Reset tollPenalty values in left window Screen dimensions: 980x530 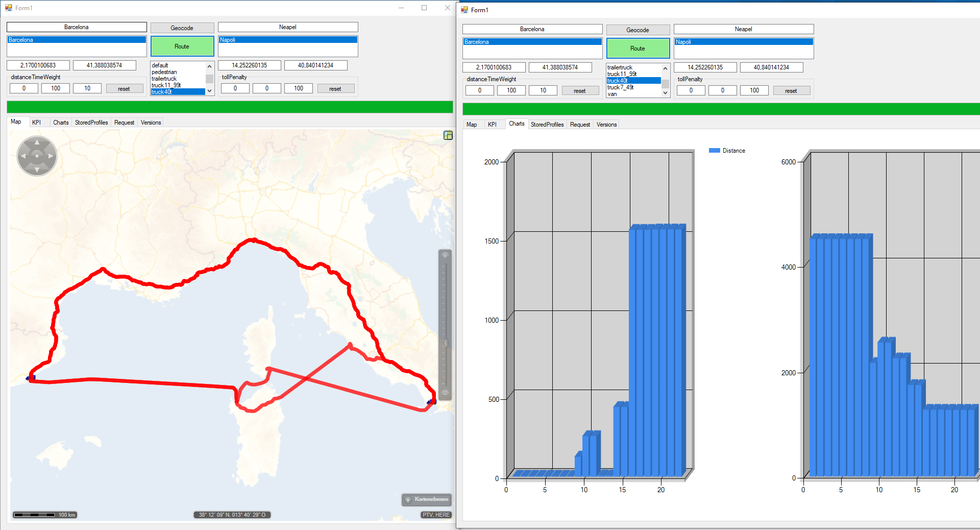[335, 89]
